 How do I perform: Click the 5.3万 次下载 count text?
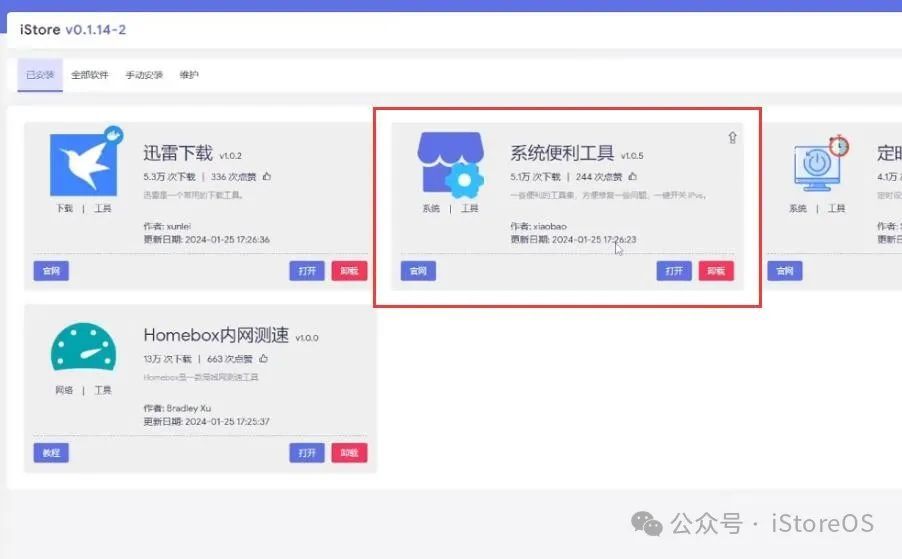pyautogui.click(x=170, y=177)
